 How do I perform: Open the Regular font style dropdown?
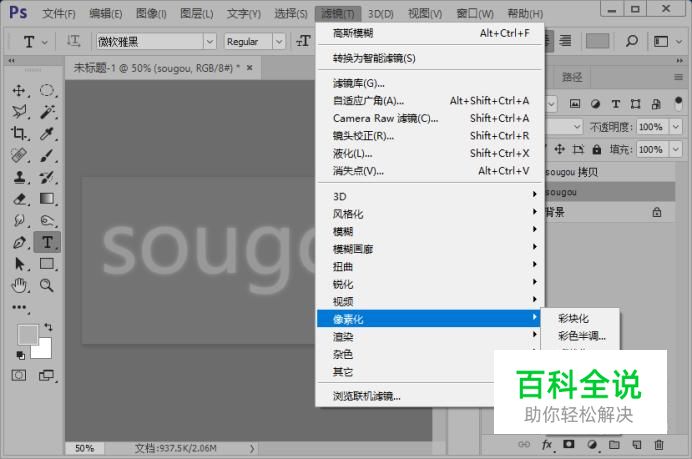(x=279, y=41)
